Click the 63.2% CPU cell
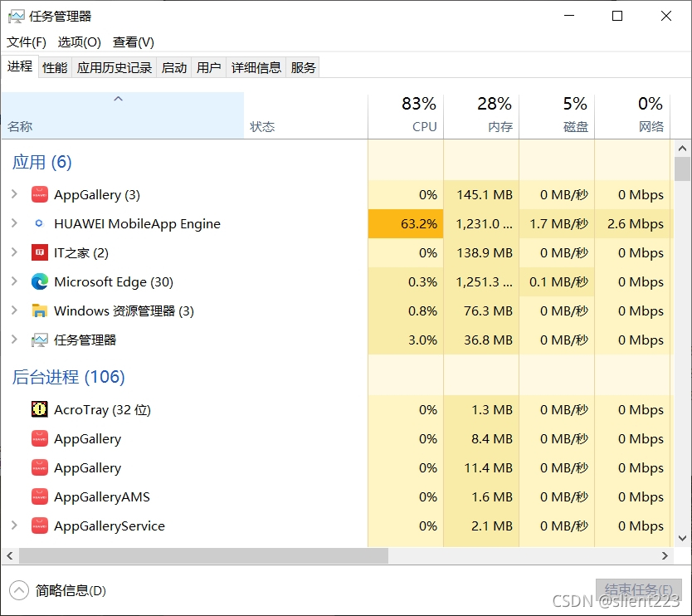The image size is (692, 616). (406, 224)
